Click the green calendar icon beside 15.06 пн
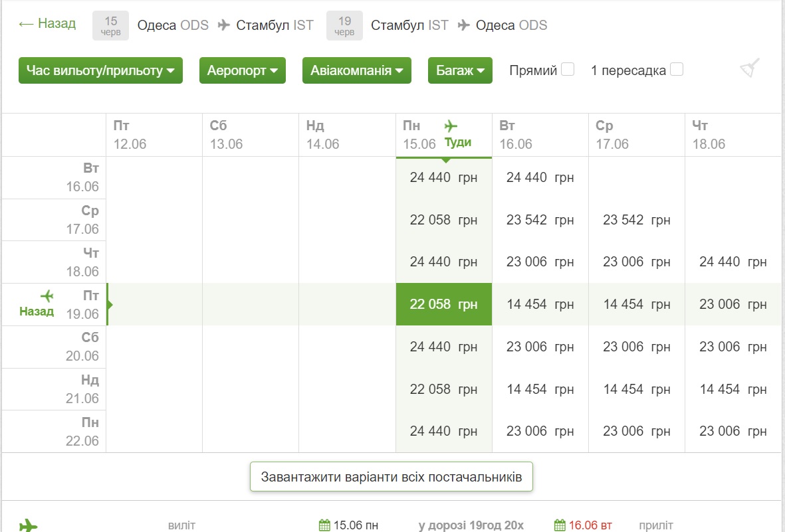The width and height of the screenshot is (785, 532). tap(324, 525)
